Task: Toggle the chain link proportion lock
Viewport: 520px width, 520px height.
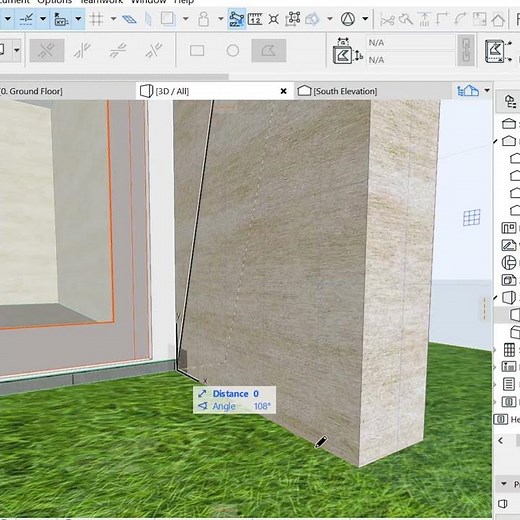Action: pyautogui.click(x=466, y=51)
